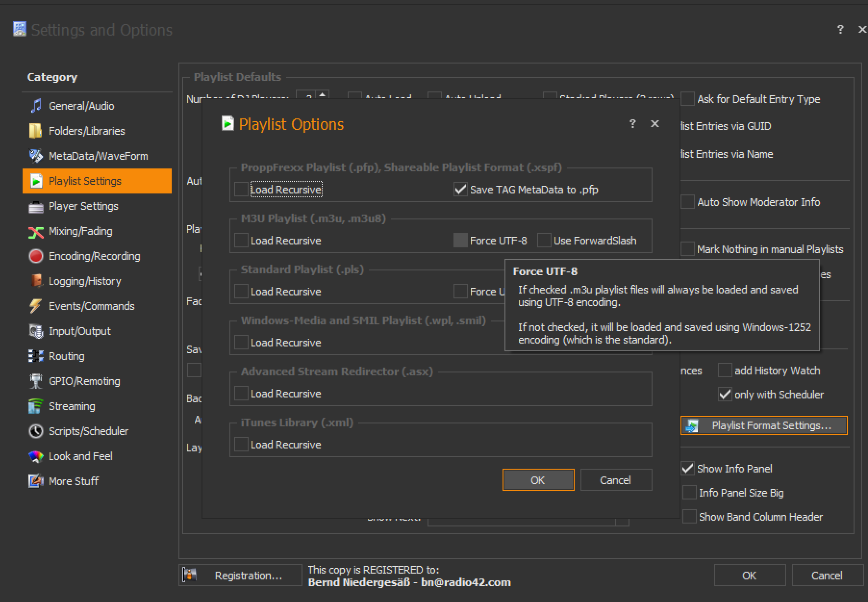Click the red Encoding/Recording icon
This screenshot has height=602, width=868.
click(36, 256)
